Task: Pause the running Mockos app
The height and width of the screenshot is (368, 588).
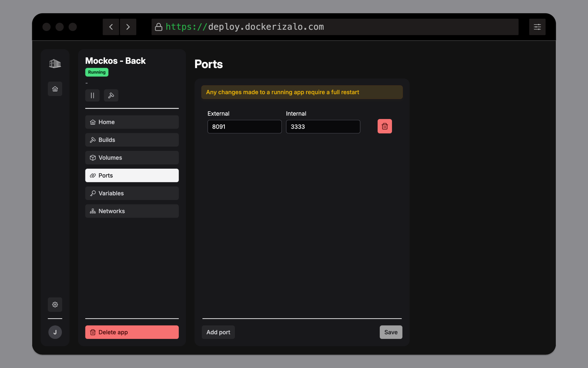Action: (x=92, y=95)
